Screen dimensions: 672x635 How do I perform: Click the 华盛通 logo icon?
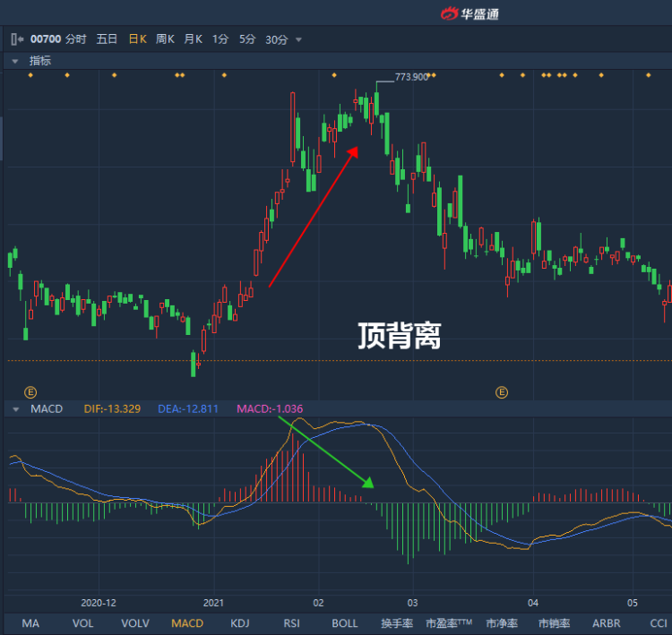(x=450, y=13)
